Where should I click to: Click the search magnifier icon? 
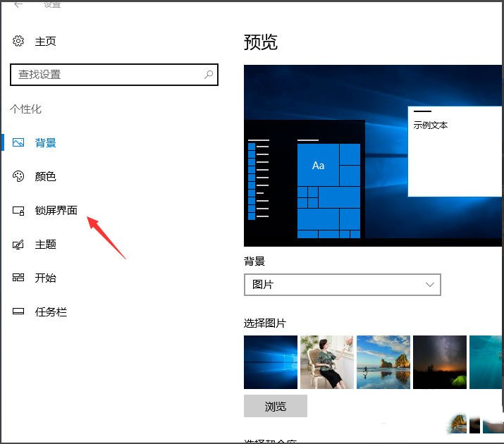(x=209, y=75)
